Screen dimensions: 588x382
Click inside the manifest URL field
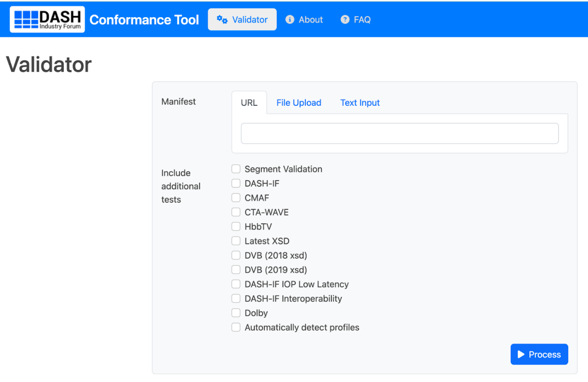[x=400, y=133]
